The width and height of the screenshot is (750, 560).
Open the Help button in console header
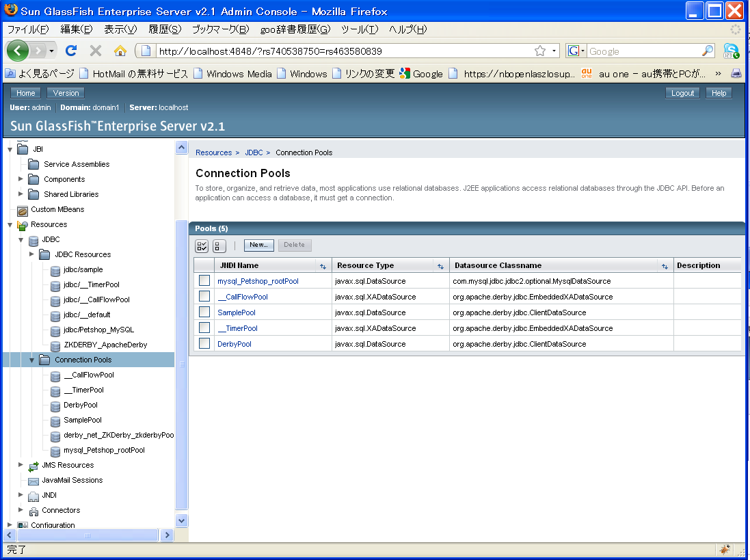pyautogui.click(x=719, y=93)
